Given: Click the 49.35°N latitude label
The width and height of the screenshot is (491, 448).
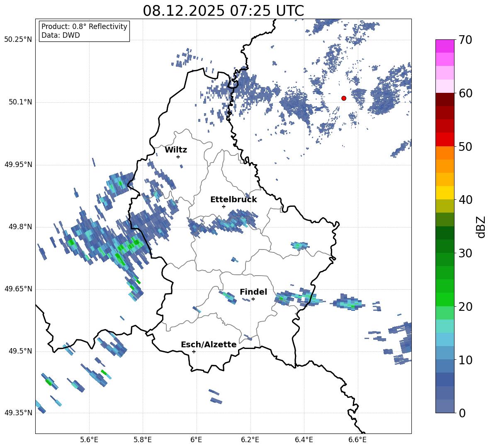Looking at the screenshot, I should click(x=18, y=413).
